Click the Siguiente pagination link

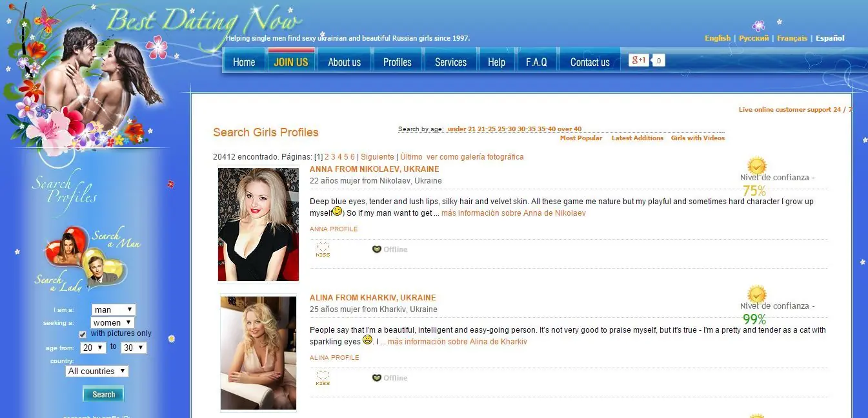pos(377,157)
